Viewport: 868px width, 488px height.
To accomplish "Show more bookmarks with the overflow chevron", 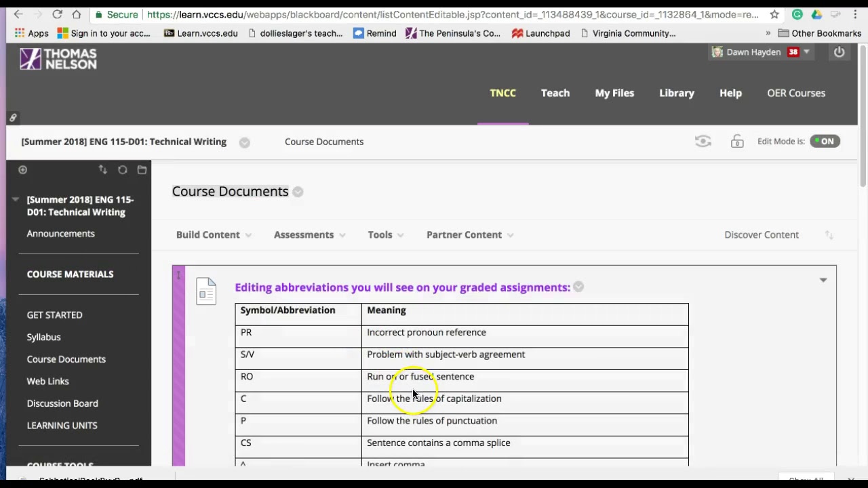I will pos(768,33).
